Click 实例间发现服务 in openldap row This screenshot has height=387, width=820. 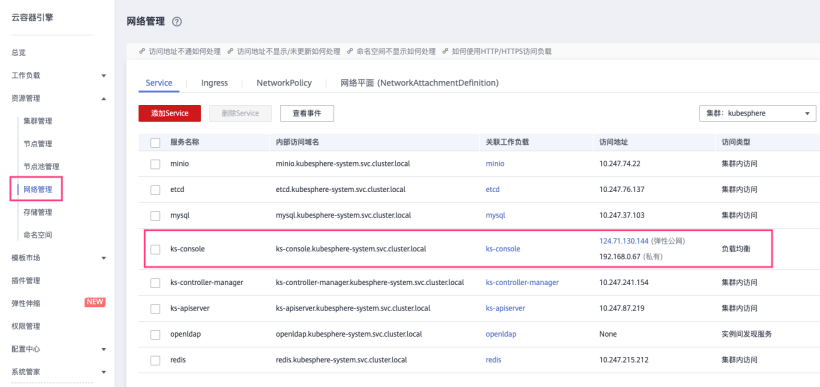[747, 334]
